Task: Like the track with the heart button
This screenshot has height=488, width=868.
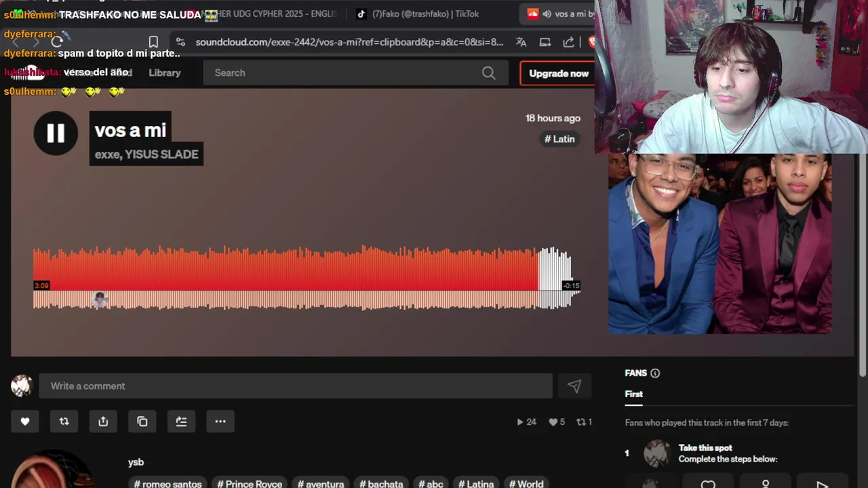Action: pyautogui.click(x=25, y=422)
